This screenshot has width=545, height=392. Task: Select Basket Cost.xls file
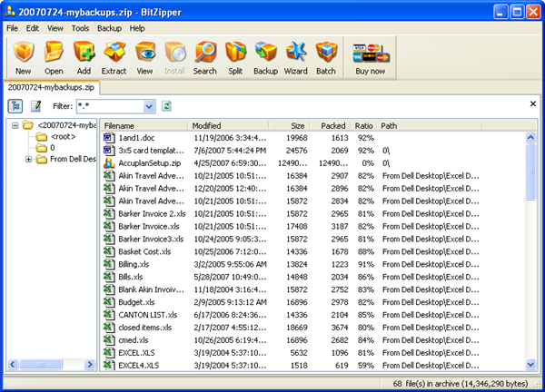[313, 251]
